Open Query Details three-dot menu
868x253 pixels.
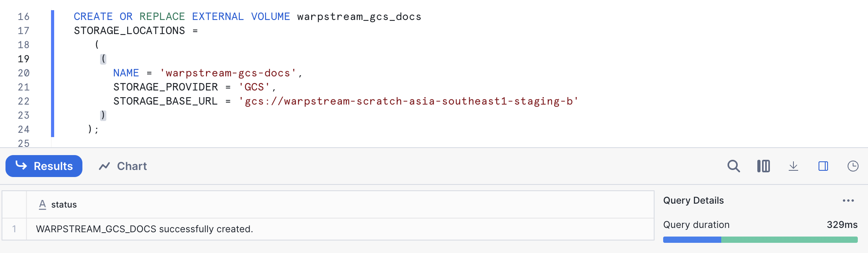(x=848, y=201)
